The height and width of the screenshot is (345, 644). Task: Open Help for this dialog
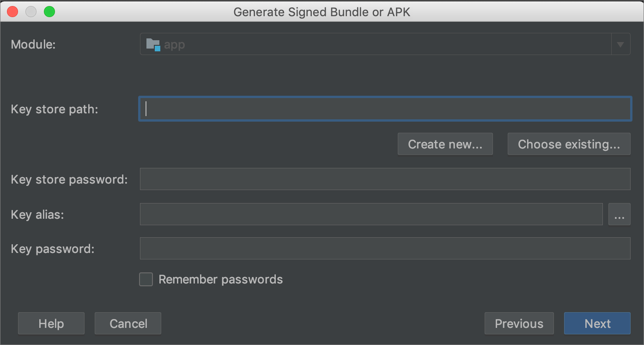[x=51, y=323]
